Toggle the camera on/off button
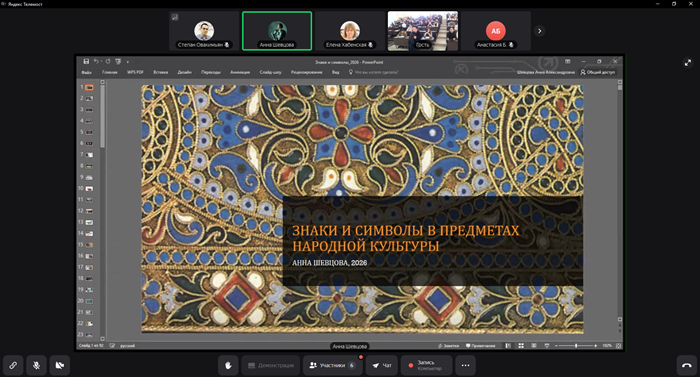 click(x=59, y=365)
